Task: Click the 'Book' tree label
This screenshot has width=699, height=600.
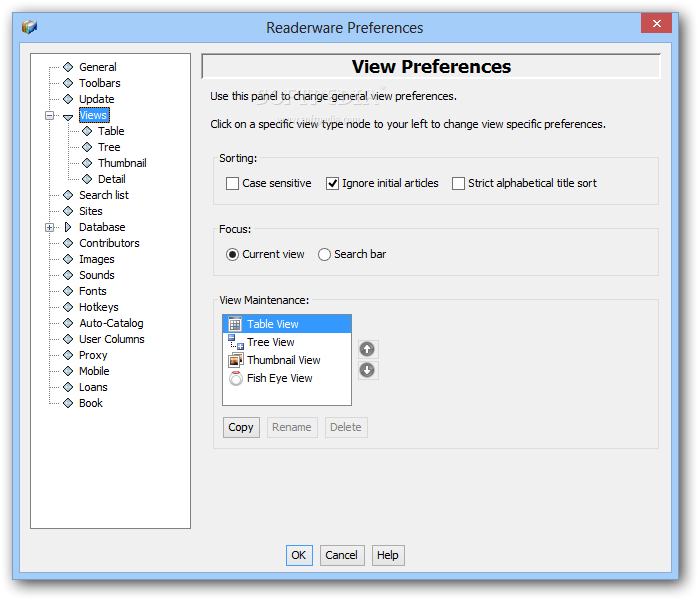Action: (91, 403)
